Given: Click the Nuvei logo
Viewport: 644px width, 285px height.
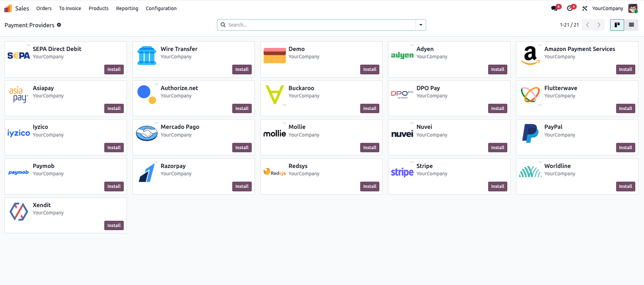Looking at the screenshot, I should pos(402,134).
